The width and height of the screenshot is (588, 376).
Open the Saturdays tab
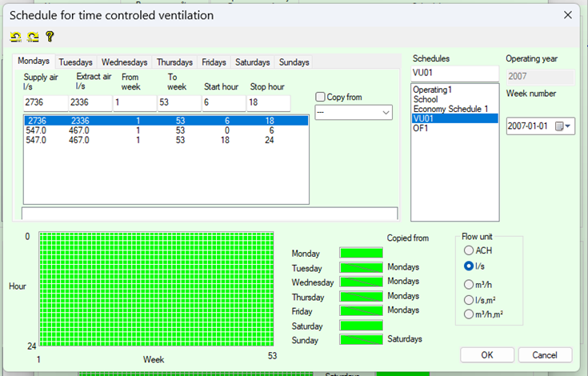252,62
